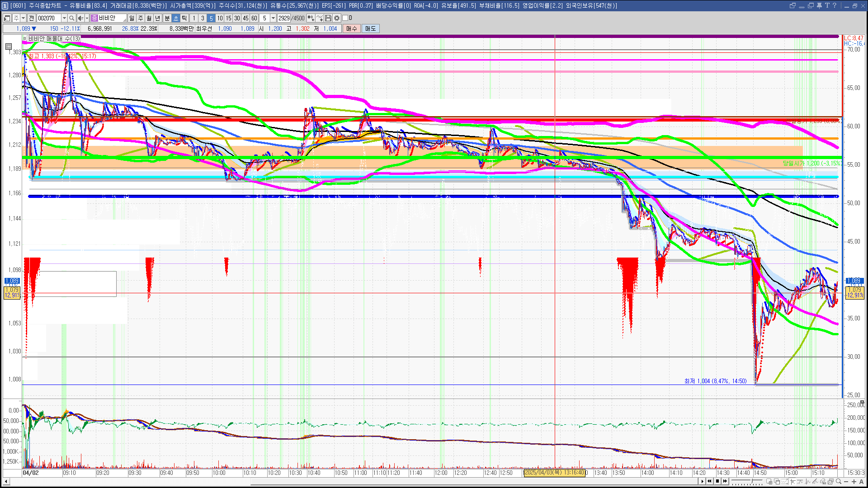The width and height of the screenshot is (868, 488).
Task: Expand the interval value 5 dropdown
Action: (273, 18)
